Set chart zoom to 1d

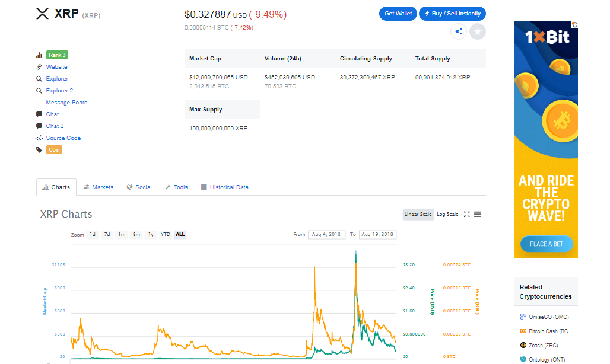pos(93,235)
